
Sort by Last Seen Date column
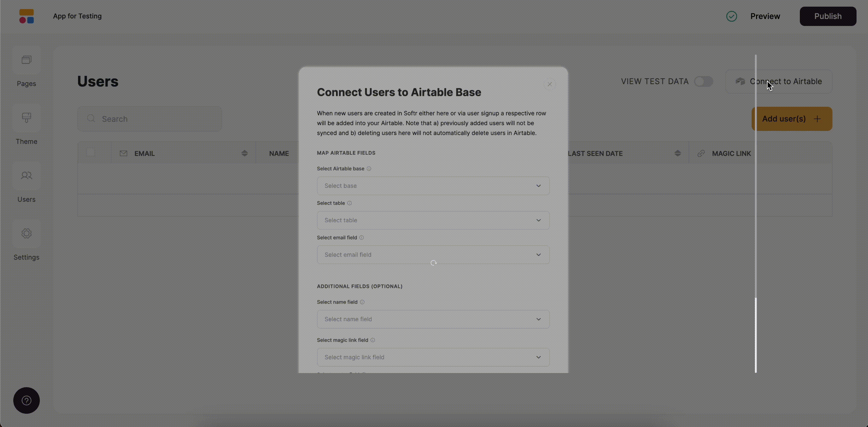(x=677, y=153)
